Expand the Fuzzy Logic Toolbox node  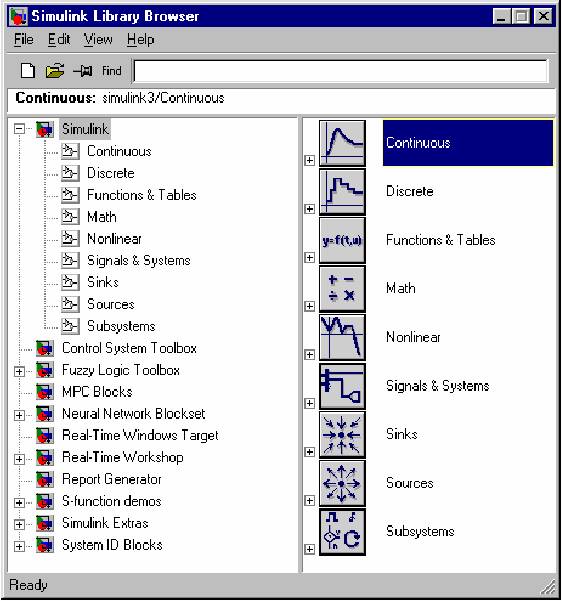pyautogui.click(x=19, y=371)
